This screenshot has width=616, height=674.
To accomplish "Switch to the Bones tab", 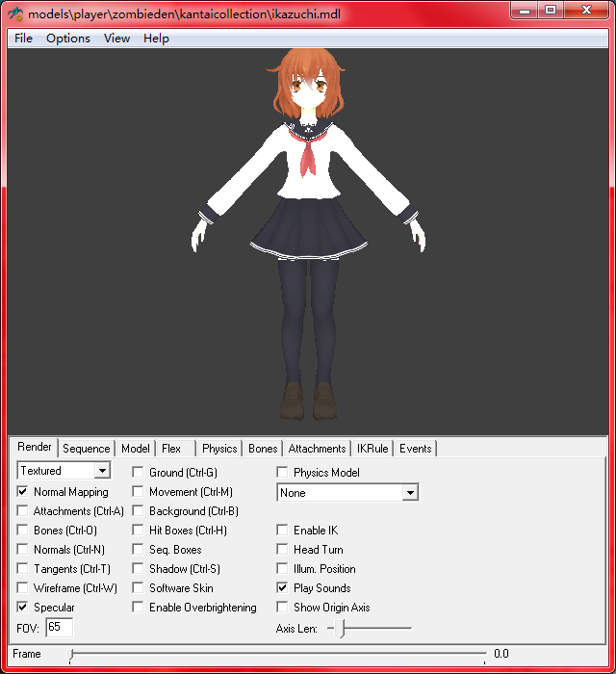I will tap(263, 449).
